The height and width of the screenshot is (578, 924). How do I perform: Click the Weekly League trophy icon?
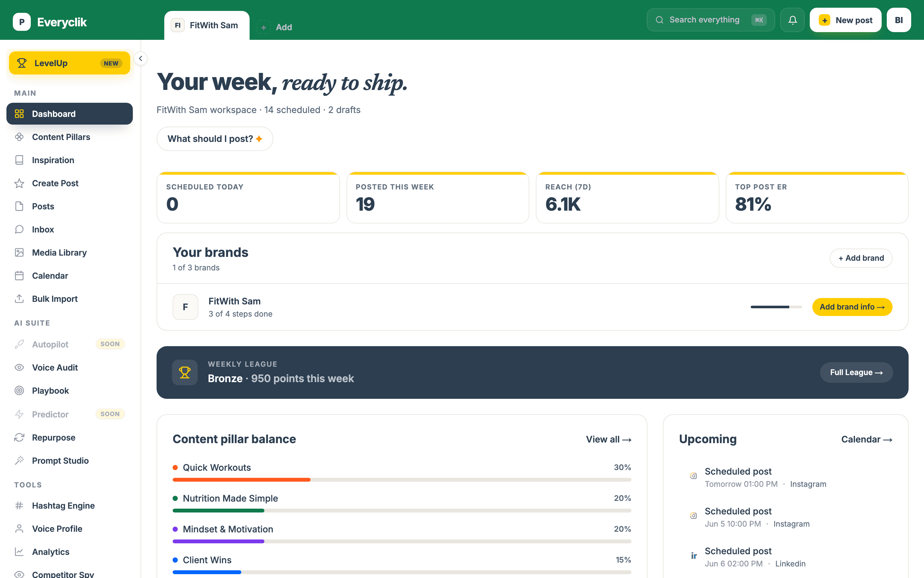pyautogui.click(x=185, y=372)
